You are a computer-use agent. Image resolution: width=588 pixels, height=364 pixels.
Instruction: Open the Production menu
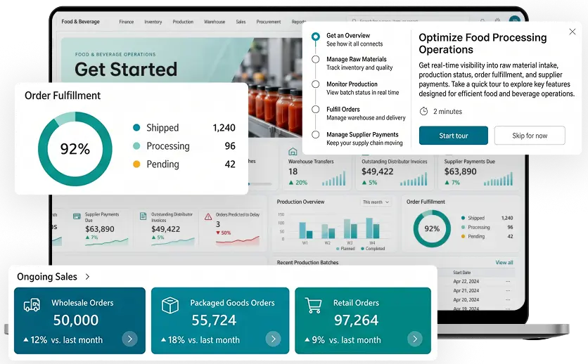coord(183,22)
